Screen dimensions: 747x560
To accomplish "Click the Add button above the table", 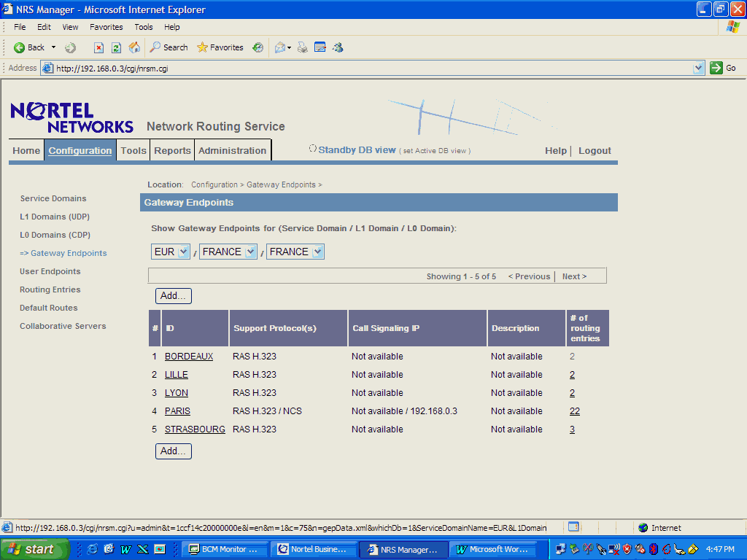I will [174, 296].
